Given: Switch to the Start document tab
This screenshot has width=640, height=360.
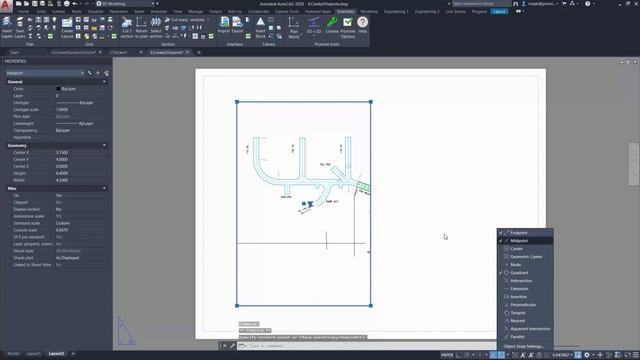Looking at the screenshot, I should [x=15, y=53].
